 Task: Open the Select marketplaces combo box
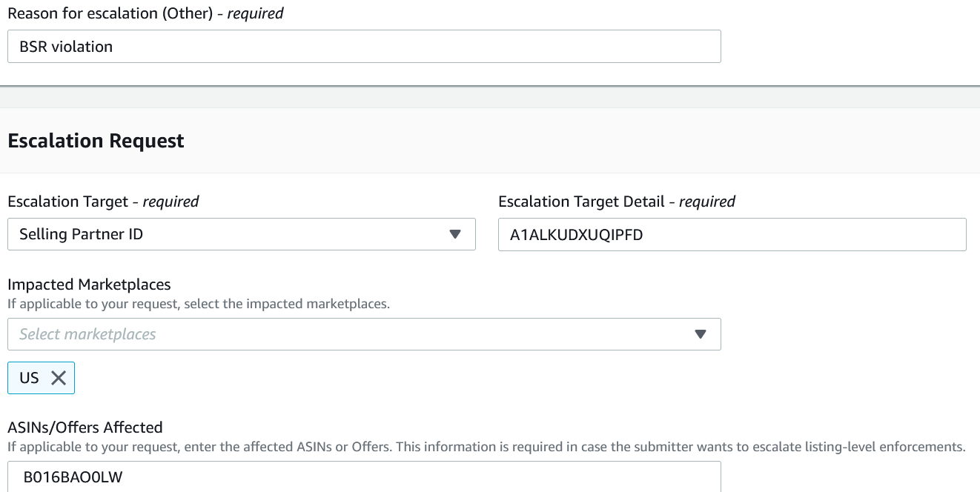coord(364,334)
